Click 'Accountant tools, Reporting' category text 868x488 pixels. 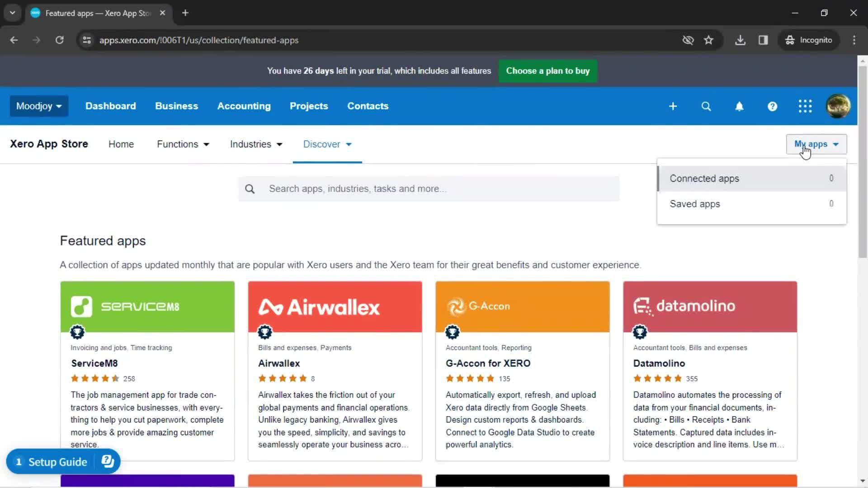point(489,348)
